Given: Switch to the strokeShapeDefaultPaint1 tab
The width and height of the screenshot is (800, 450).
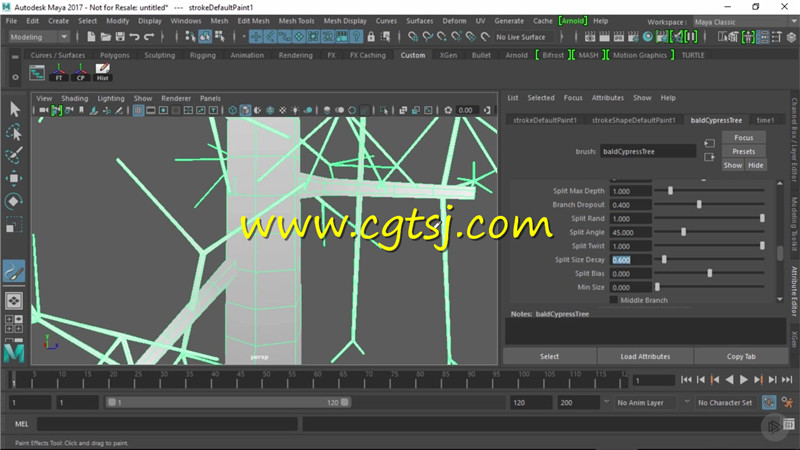Looking at the screenshot, I should pos(633,120).
